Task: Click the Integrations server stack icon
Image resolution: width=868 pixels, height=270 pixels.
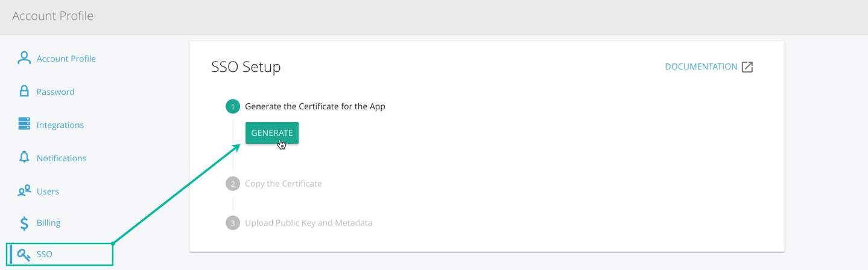Action: 24,124
